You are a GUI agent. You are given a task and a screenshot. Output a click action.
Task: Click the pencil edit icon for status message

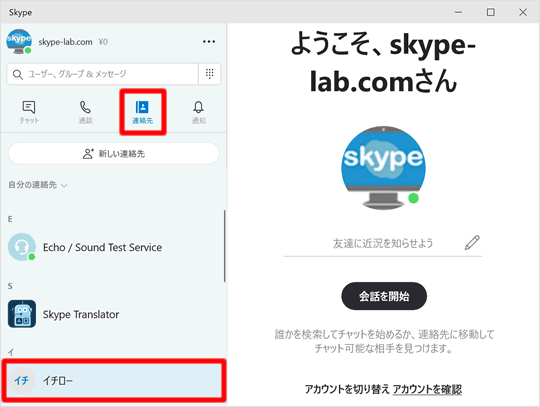pyautogui.click(x=472, y=242)
